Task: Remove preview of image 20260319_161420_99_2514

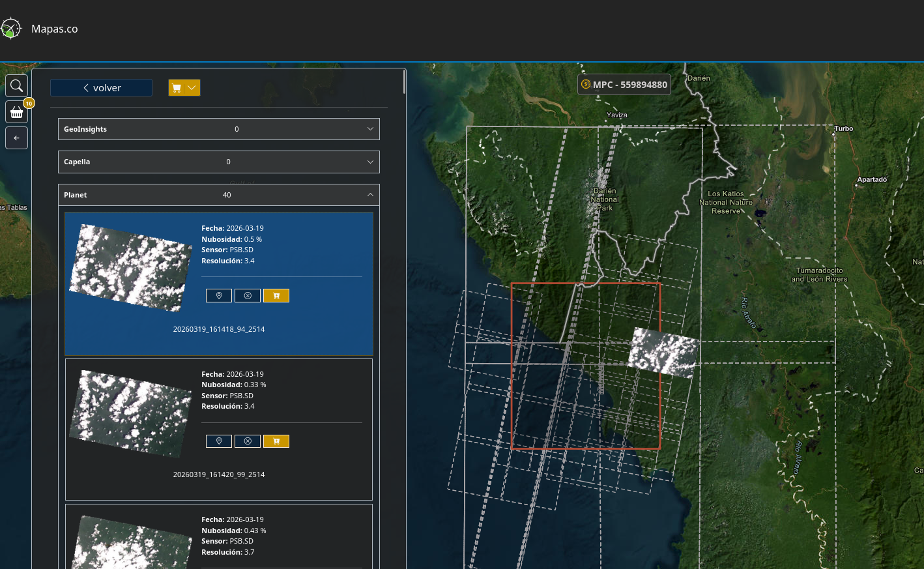Action: coord(248,441)
